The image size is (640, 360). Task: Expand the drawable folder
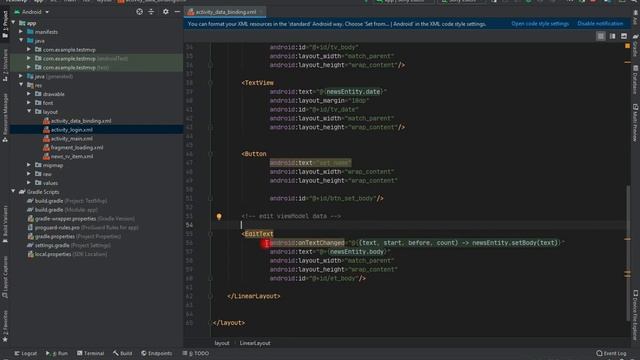29,94
